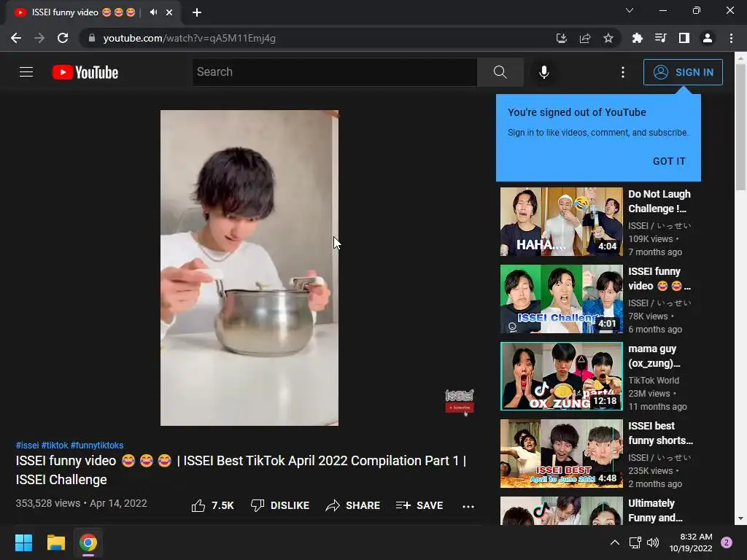Open volume control in system tray
The height and width of the screenshot is (560, 747).
click(x=653, y=542)
